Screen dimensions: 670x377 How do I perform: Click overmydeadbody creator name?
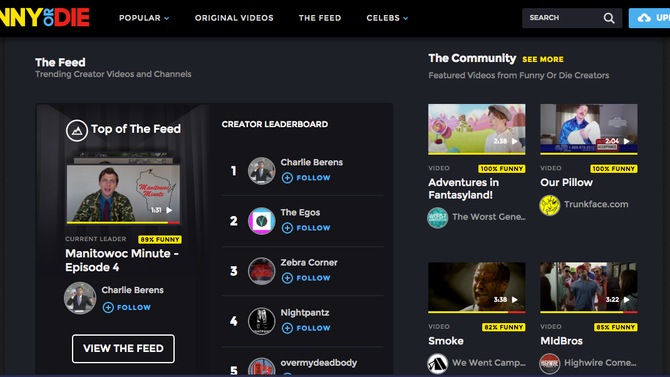[x=318, y=362]
